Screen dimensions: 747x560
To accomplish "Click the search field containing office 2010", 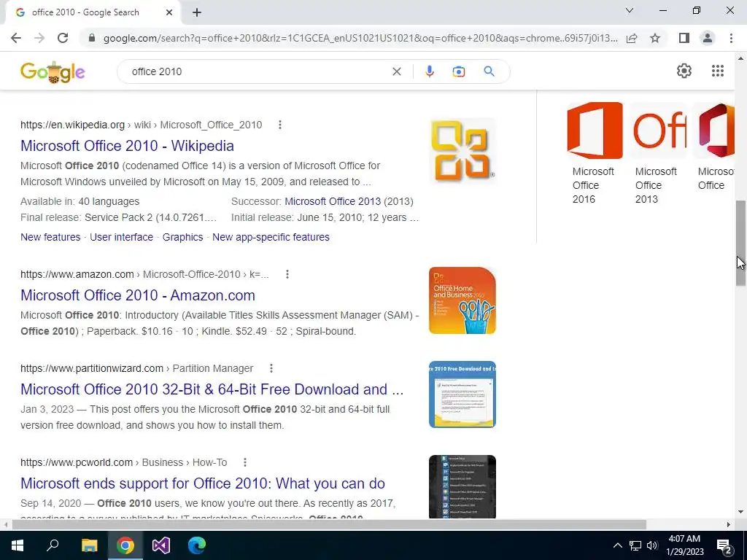I will pyautogui.click(x=258, y=71).
